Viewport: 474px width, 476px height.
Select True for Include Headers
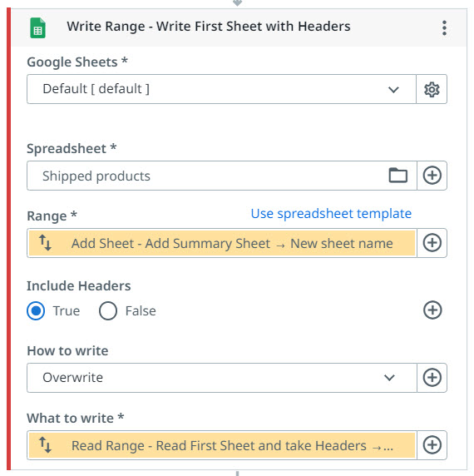pos(36,311)
